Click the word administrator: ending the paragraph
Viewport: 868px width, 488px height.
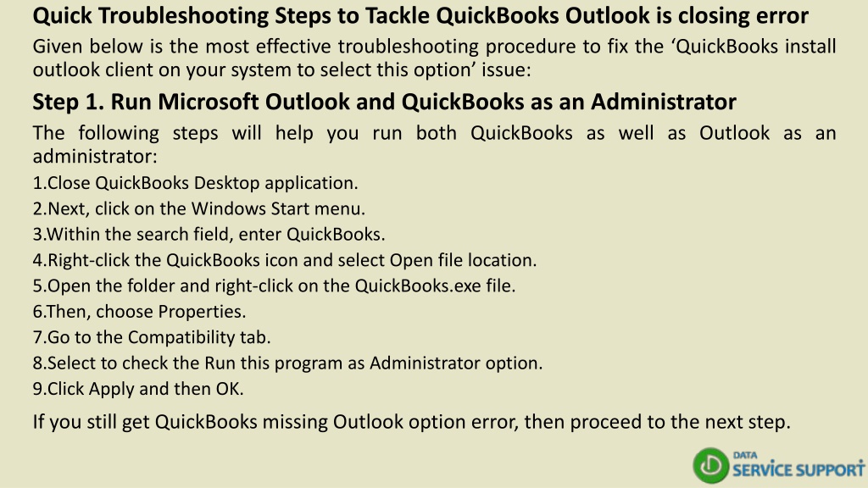(95, 157)
